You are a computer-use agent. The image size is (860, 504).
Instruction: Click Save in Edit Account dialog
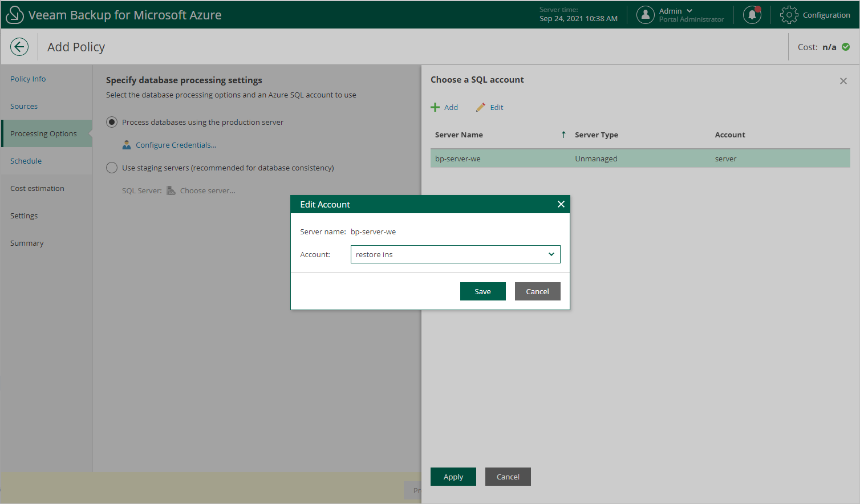tap(483, 291)
